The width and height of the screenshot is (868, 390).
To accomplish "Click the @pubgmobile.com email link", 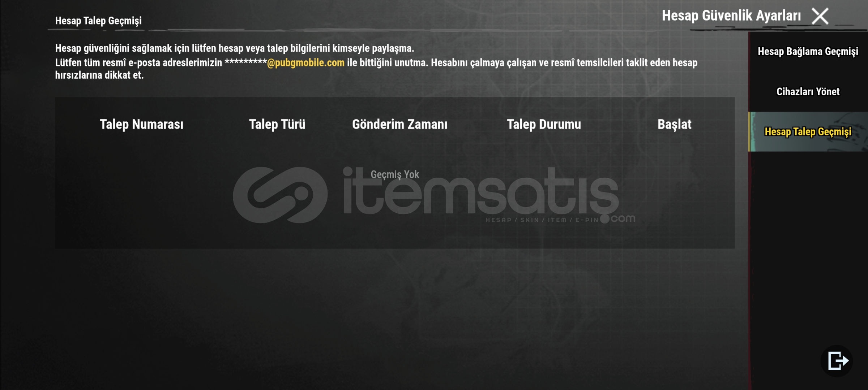I will [305, 63].
